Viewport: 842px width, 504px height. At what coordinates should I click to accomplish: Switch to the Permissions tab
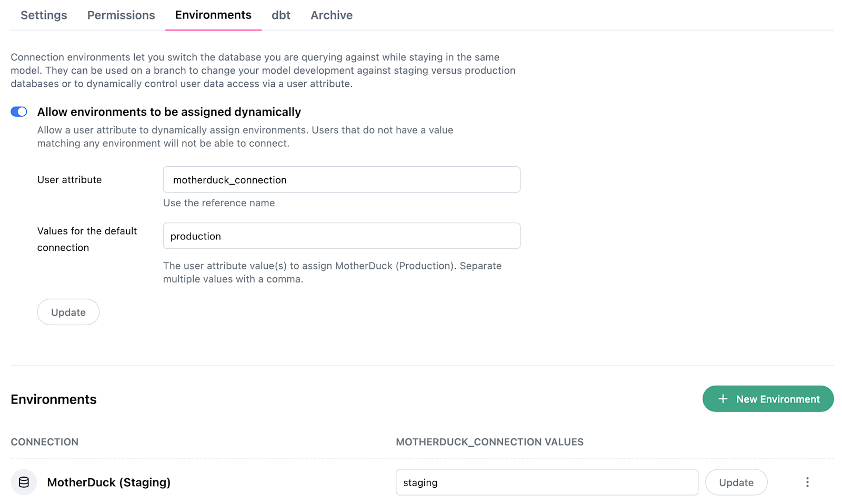tap(121, 15)
